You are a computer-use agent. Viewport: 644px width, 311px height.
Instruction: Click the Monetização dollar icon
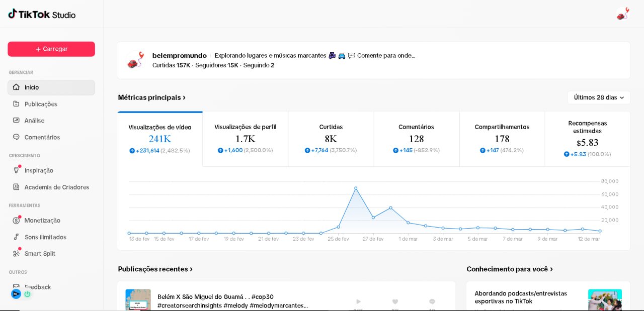click(16, 220)
